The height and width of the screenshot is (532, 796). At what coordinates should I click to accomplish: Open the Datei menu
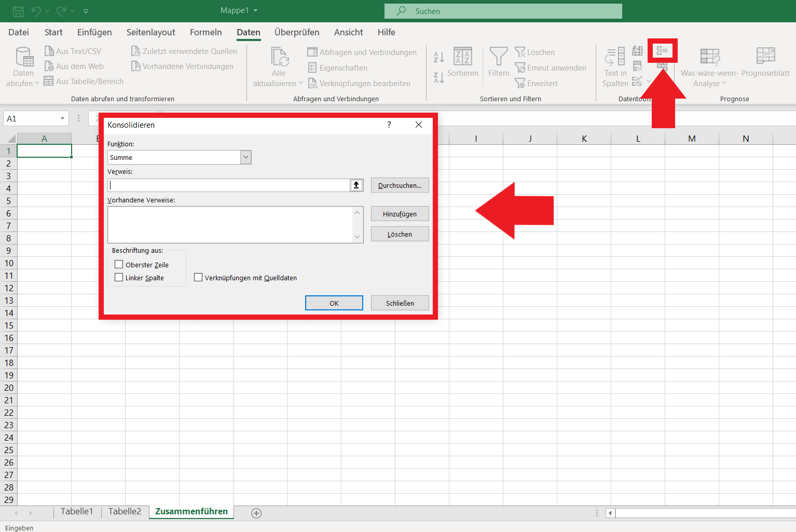[x=19, y=32]
